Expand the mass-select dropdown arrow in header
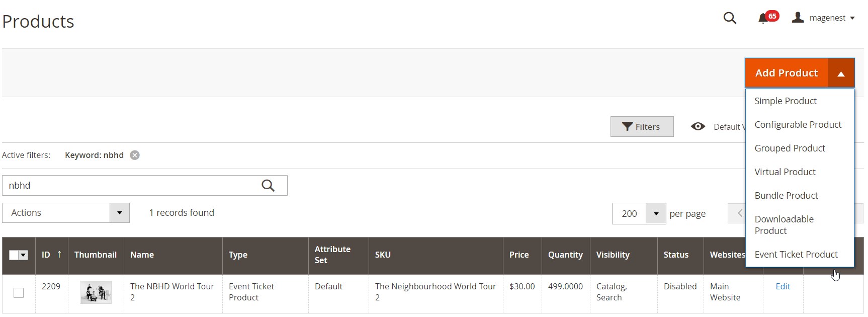The image size is (868, 317). (x=23, y=255)
